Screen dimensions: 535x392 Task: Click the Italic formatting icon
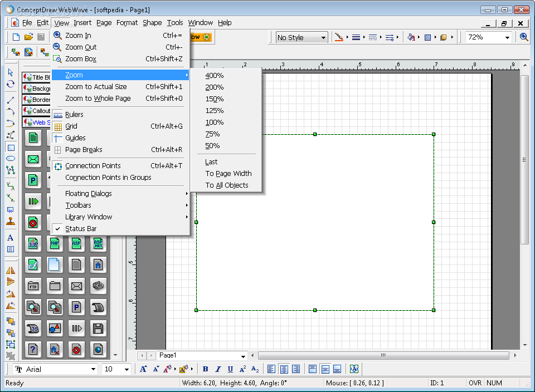218,369
